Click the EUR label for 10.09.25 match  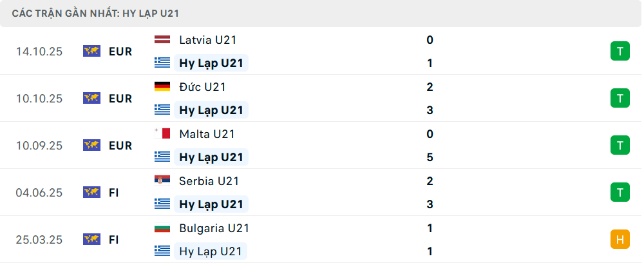point(120,146)
